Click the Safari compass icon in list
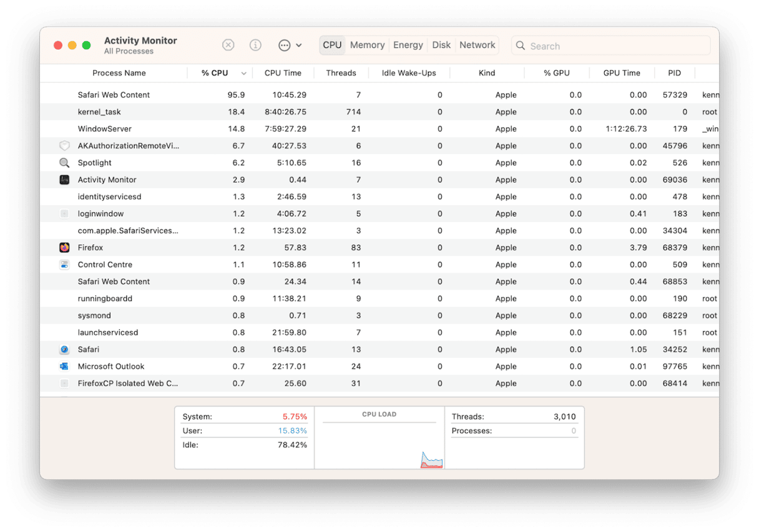The height and width of the screenshot is (532, 759). [x=64, y=349]
